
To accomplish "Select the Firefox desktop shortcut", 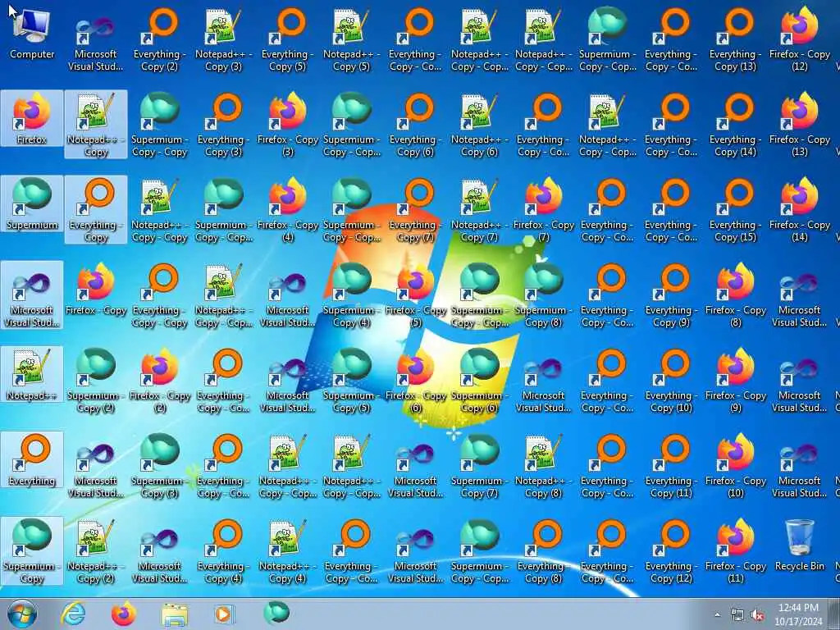I will point(32,119).
